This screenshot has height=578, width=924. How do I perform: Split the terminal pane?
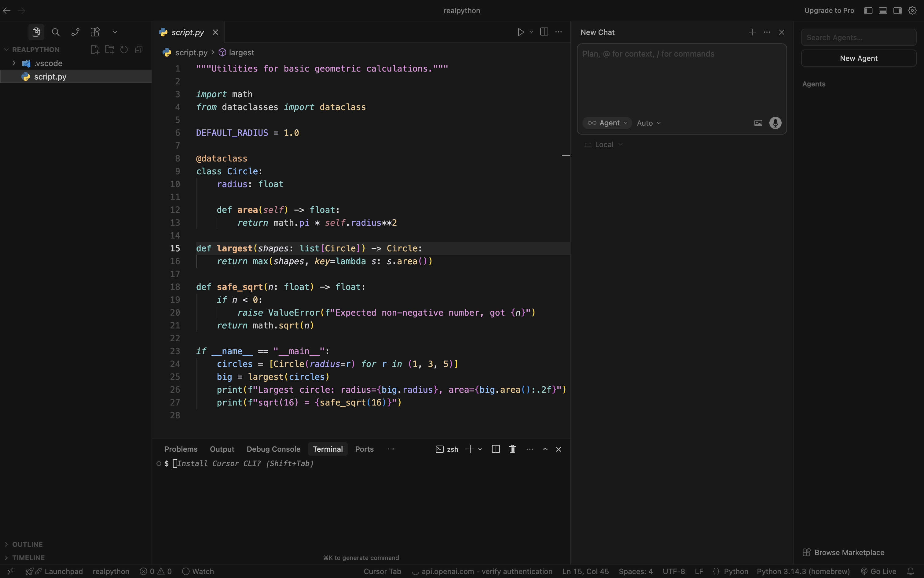coord(496,449)
